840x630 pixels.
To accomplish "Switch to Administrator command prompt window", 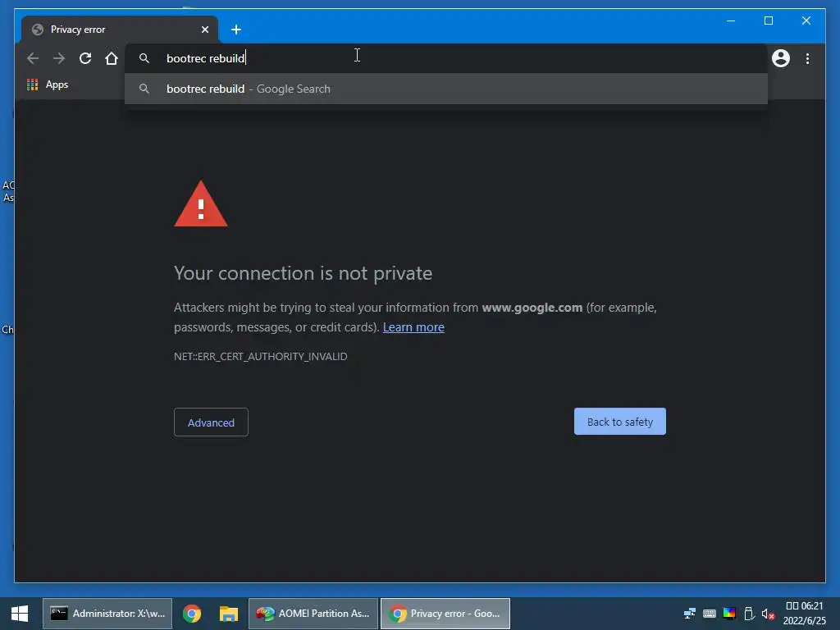I will click(107, 614).
